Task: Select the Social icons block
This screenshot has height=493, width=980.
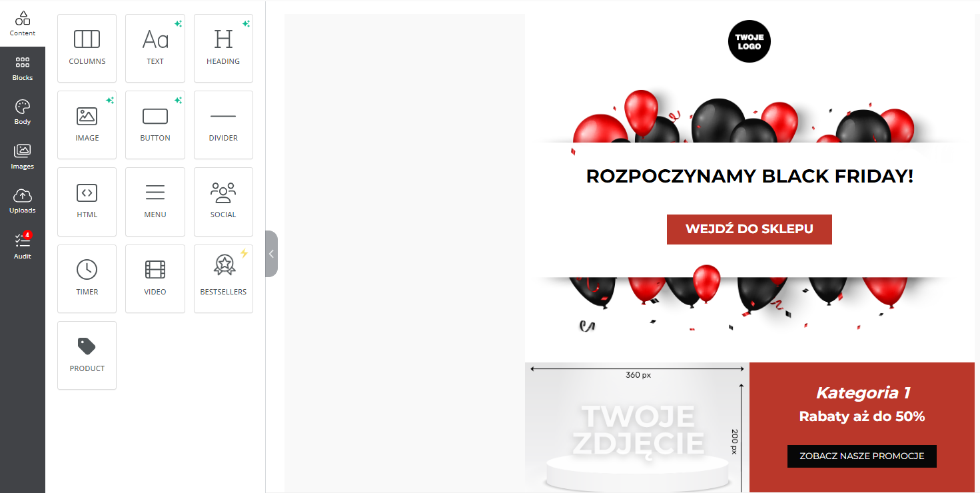Action: click(223, 202)
